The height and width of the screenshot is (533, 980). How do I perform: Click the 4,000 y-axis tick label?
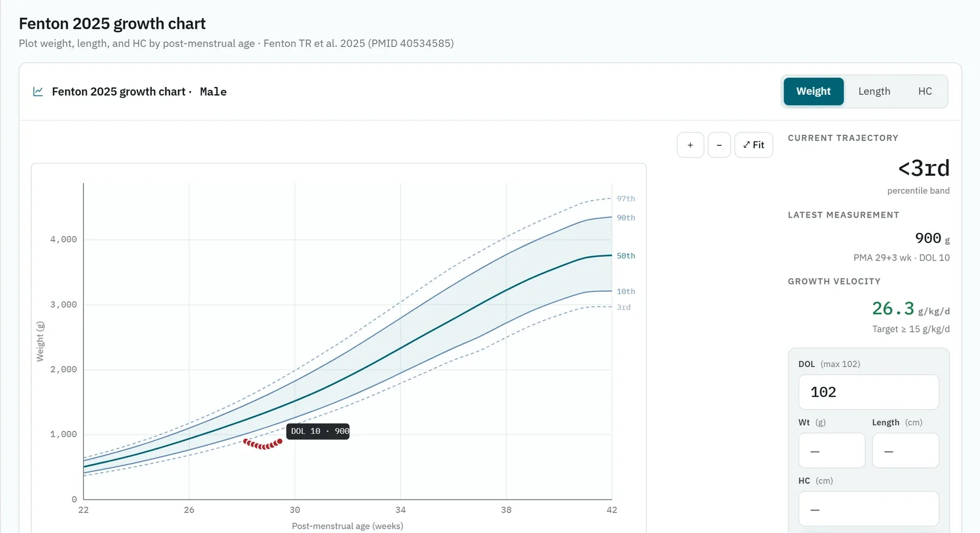pyautogui.click(x=63, y=239)
